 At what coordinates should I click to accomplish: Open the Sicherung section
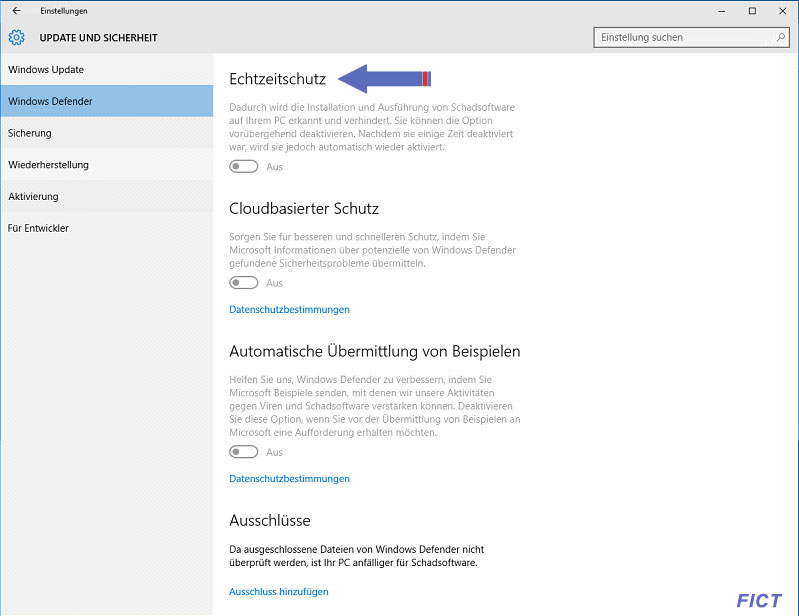pos(106,132)
